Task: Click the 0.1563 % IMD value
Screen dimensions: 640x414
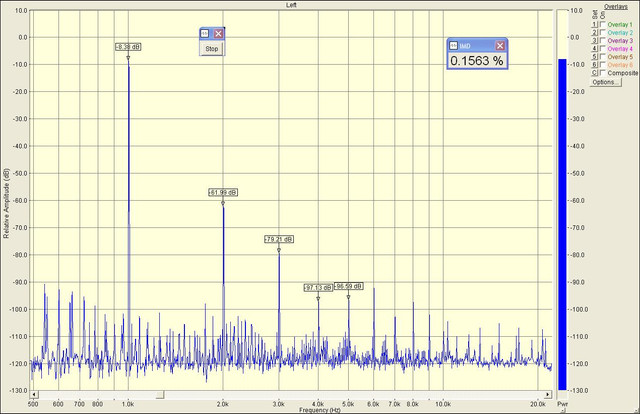Action: [x=477, y=61]
